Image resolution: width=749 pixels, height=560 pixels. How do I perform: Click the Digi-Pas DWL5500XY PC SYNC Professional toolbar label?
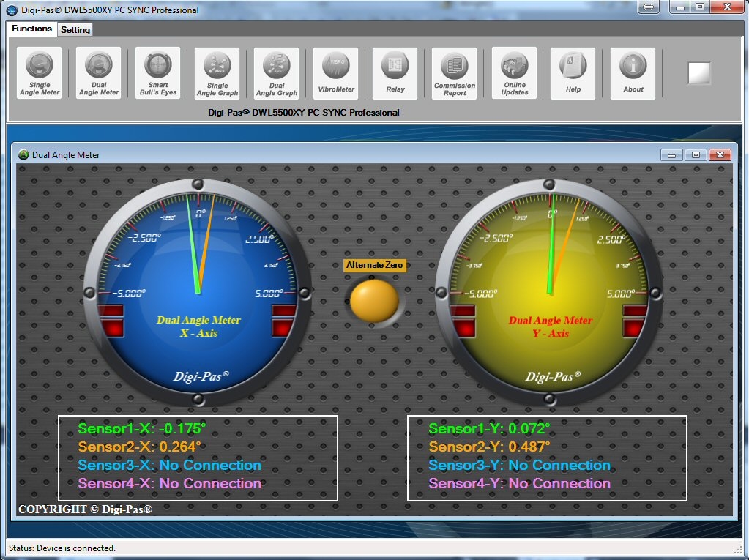pyautogui.click(x=304, y=113)
